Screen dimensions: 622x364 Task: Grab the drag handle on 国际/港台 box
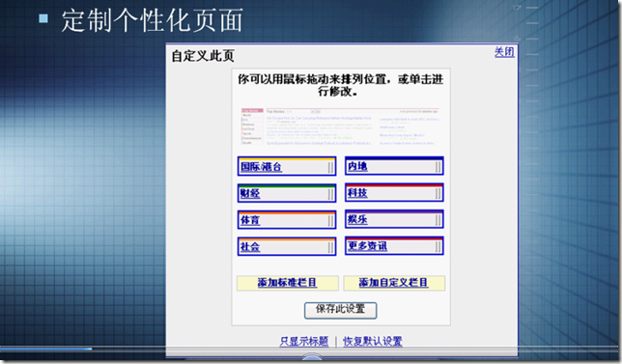331,168
